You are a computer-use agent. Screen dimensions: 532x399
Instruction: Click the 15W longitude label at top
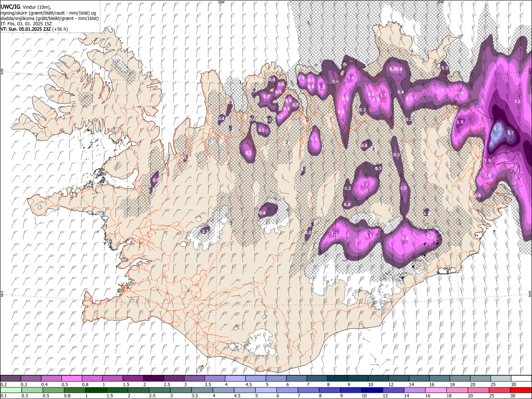click(x=441, y=2)
